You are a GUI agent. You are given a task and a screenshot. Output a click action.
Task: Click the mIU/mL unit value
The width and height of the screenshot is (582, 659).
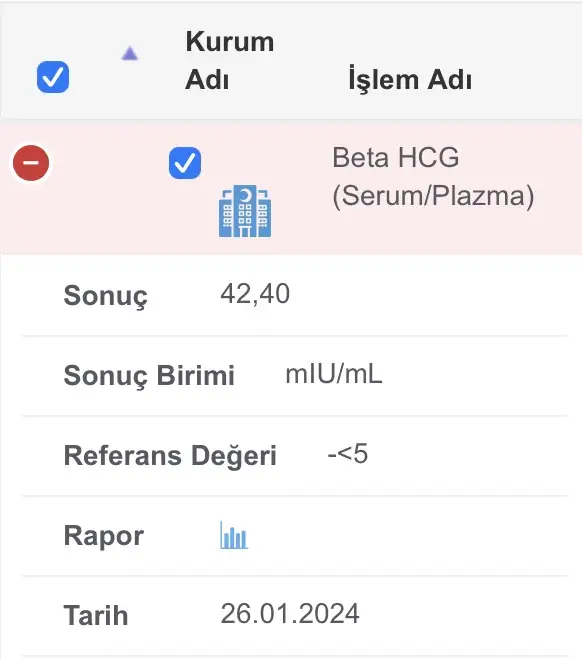pyautogui.click(x=334, y=374)
